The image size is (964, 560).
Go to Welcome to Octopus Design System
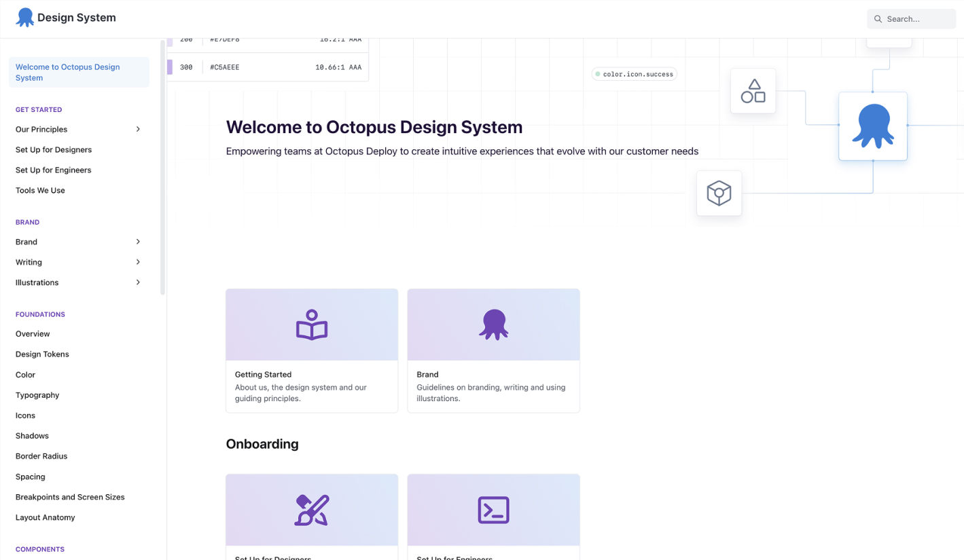tap(67, 72)
